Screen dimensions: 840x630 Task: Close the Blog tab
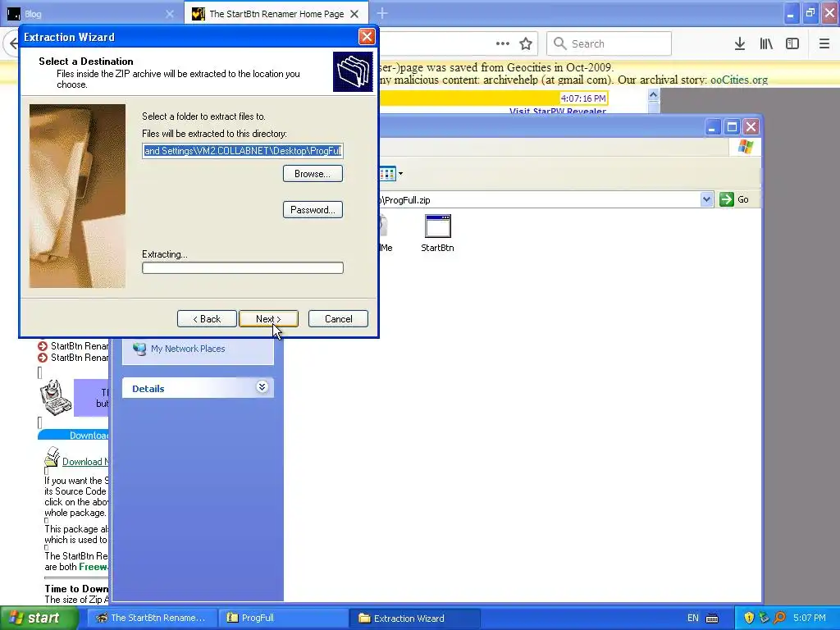[170, 14]
